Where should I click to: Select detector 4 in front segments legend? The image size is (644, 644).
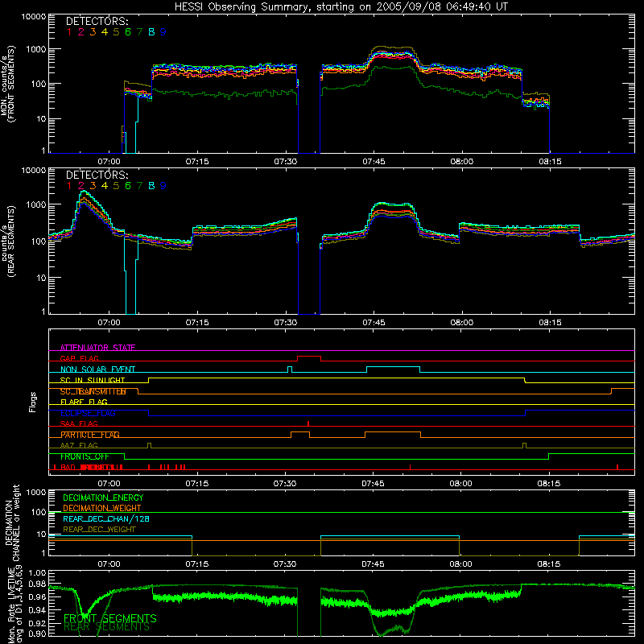[105, 32]
